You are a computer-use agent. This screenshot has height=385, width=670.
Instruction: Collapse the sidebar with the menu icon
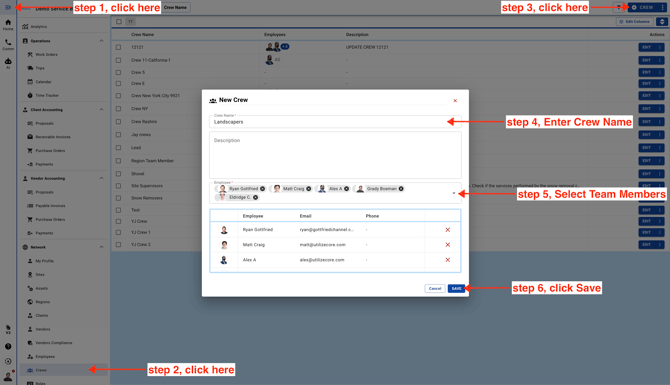coord(8,7)
